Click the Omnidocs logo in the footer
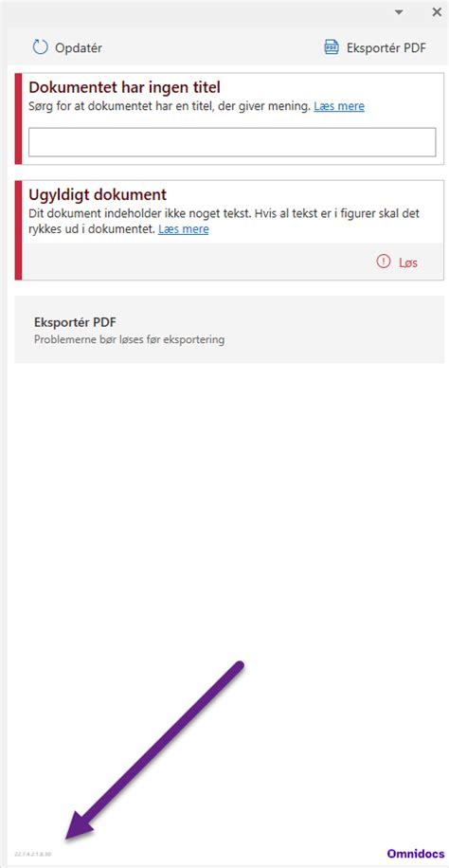The width and height of the screenshot is (449, 868). coord(415,853)
